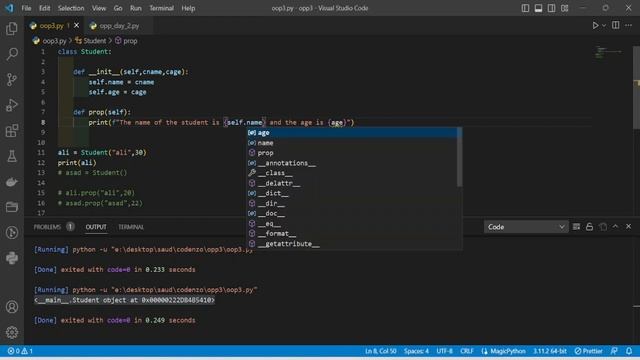Image resolution: width=640 pixels, height=360 pixels.
Task: Open the Run menu
Action: tap(136, 8)
